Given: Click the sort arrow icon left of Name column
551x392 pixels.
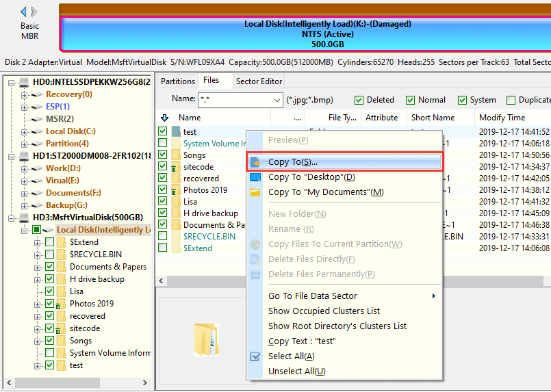Looking at the screenshot, I should point(163,118).
